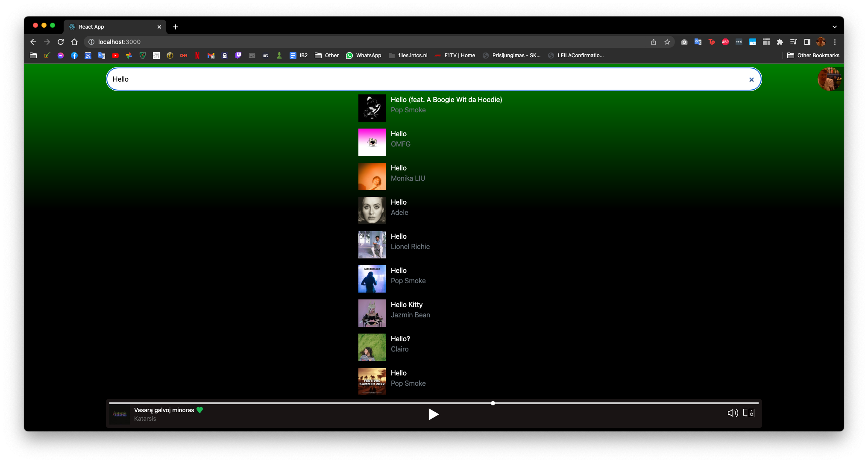Open the Gmail bookmark
Screen dimensions: 868x463
[x=211, y=56]
